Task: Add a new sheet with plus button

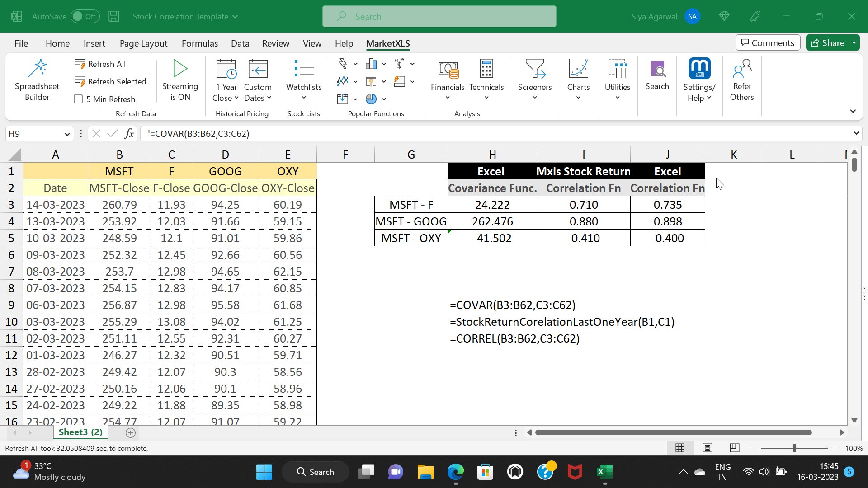Action: click(131, 433)
